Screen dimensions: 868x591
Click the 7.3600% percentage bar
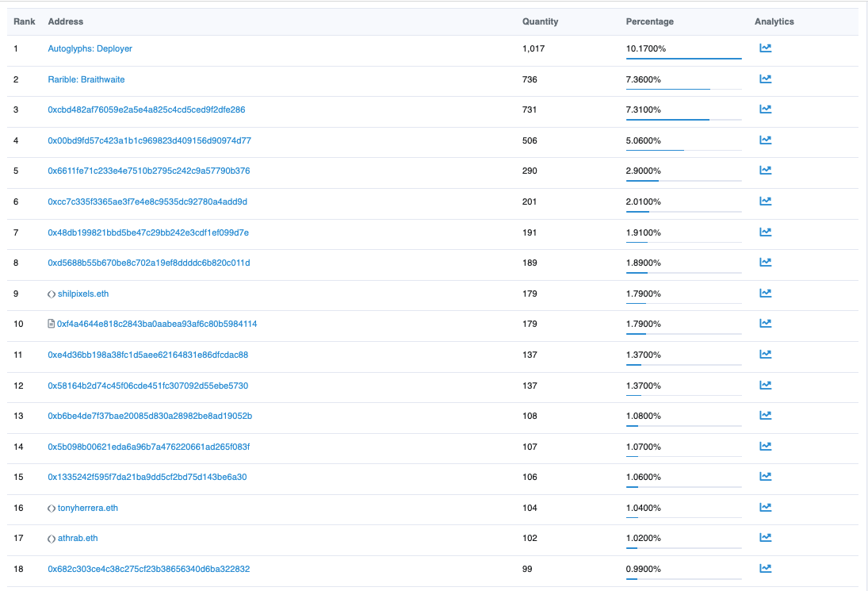click(683, 89)
